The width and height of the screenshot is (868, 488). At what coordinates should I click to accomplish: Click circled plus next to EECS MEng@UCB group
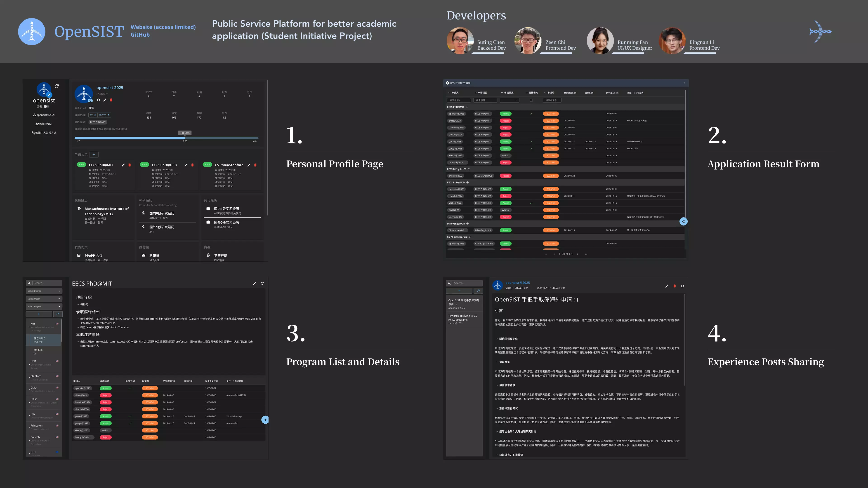[469, 169]
